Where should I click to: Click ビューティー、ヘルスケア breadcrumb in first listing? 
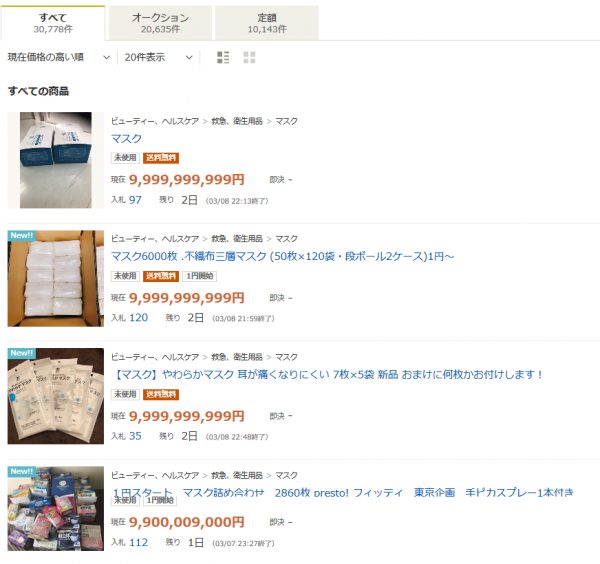point(155,121)
